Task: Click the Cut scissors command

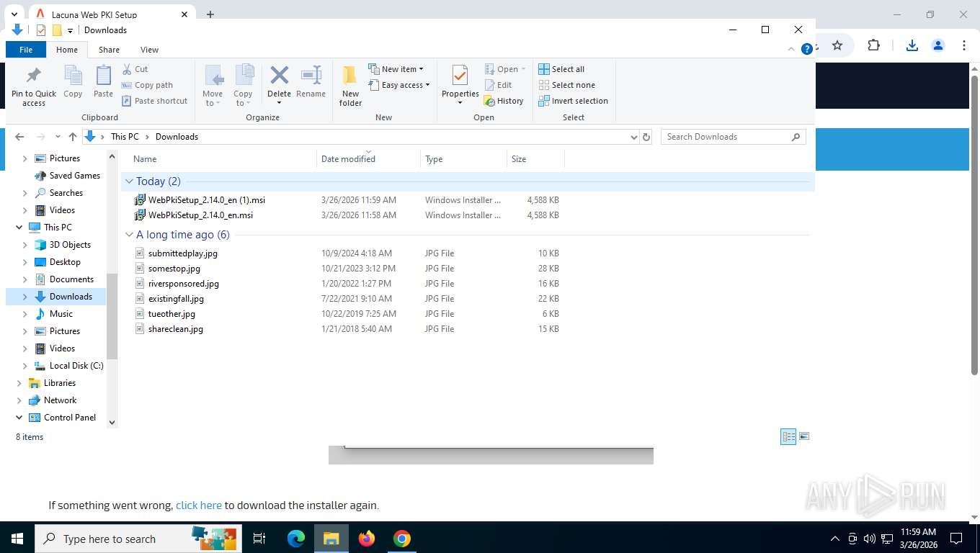Action: point(135,69)
